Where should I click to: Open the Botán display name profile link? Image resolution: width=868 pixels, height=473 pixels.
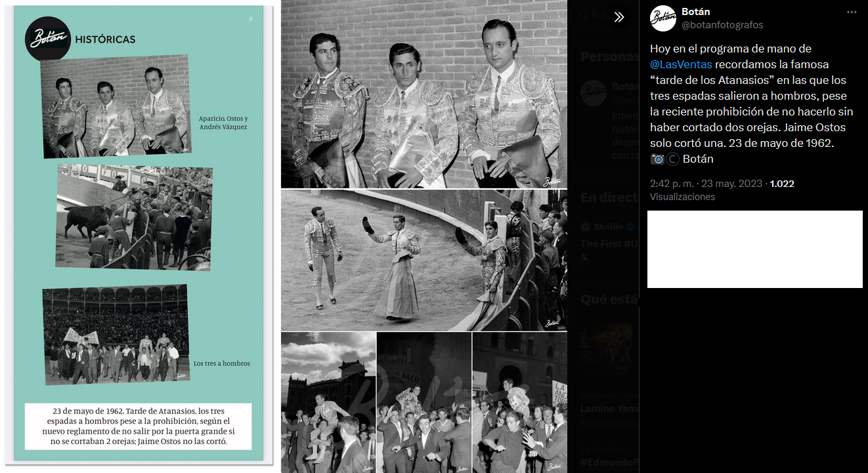pos(695,12)
